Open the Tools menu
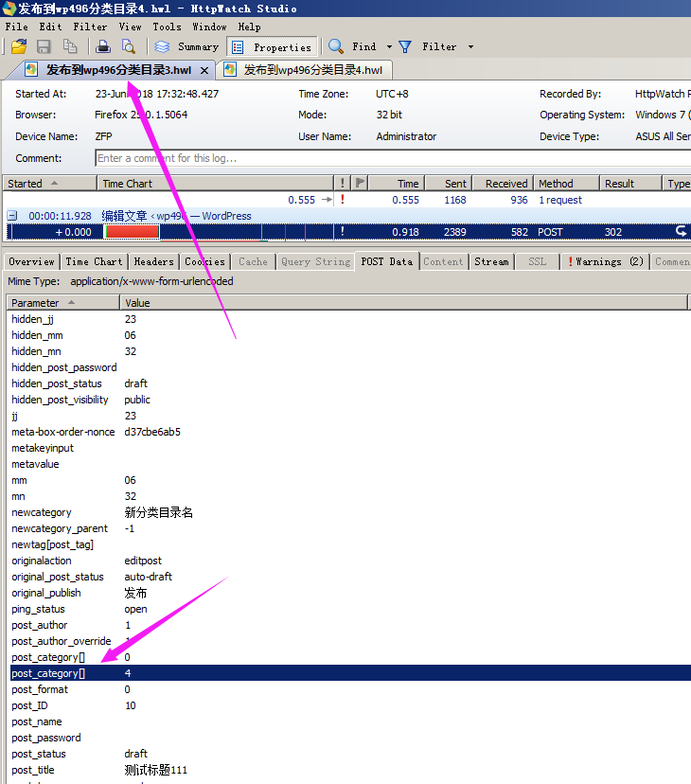The width and height of the screenshot is (691, 784). click(167, 27)
